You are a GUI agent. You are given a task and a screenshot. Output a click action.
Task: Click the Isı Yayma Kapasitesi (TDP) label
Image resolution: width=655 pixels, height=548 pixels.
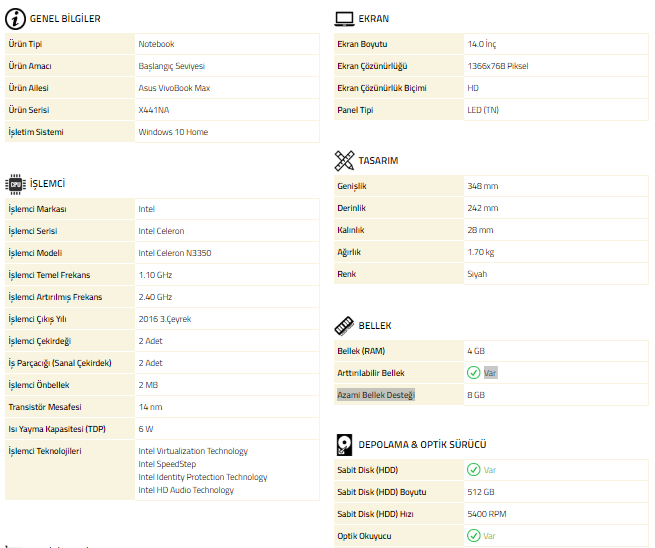(57, 429)
